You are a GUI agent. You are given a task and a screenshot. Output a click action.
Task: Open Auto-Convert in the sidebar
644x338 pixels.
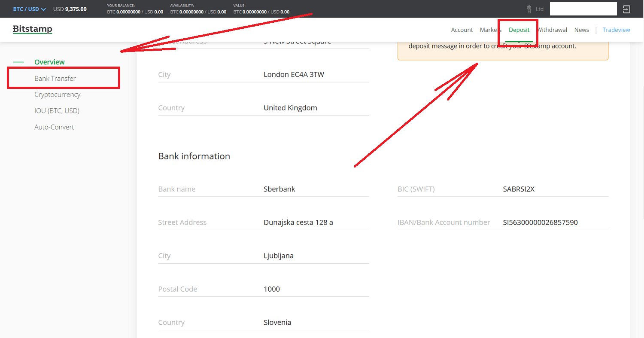[54, 127]
